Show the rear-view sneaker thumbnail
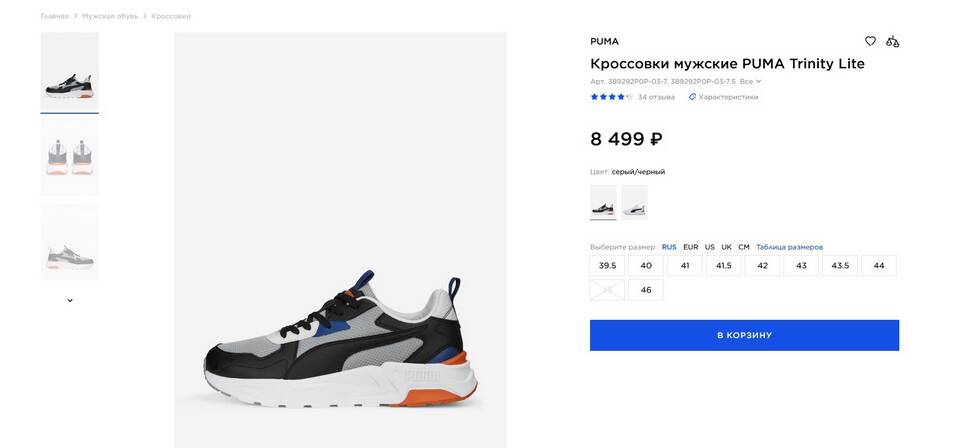The image size is (960, 448). [x=70, y=157]
